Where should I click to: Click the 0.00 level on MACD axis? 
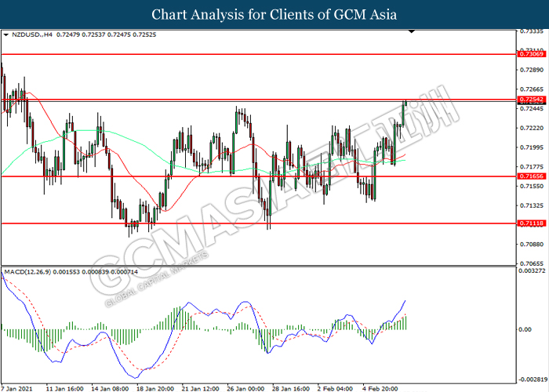click(524, 329)
